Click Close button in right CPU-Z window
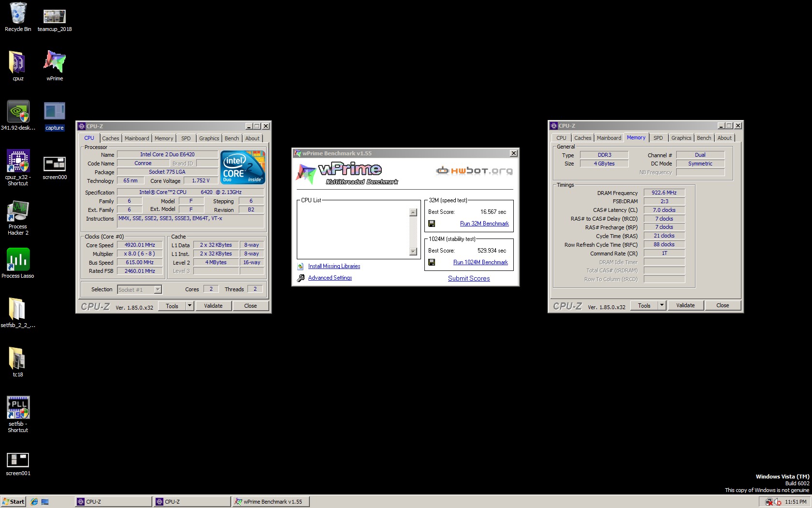The width and height of the screenshot is (812, 508). (x=723, y=305)
